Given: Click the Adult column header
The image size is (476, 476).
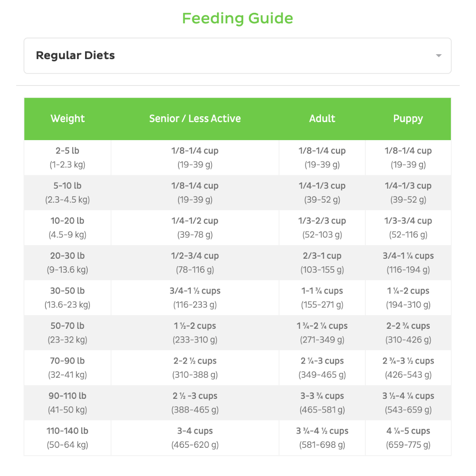Looking at the screenshot, I should pyautogui.click(x=322, y=119).
